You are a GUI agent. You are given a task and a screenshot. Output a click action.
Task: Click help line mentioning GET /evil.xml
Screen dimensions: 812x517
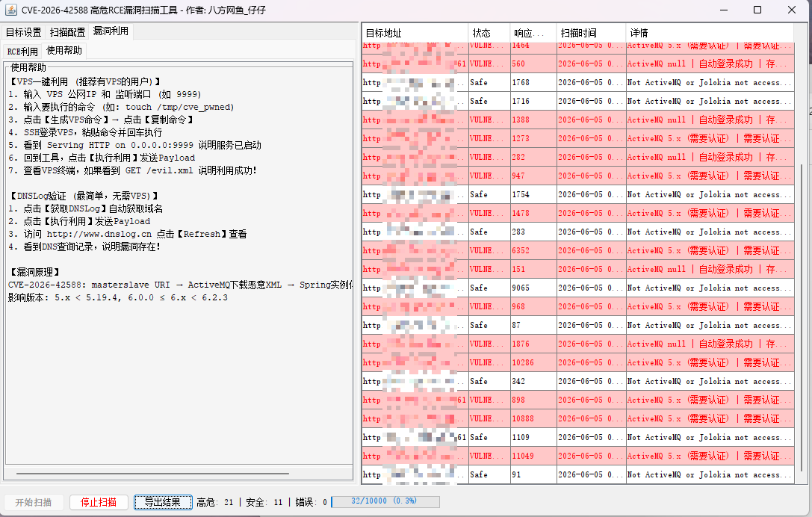pyautogui.click(x=132, y=170)
